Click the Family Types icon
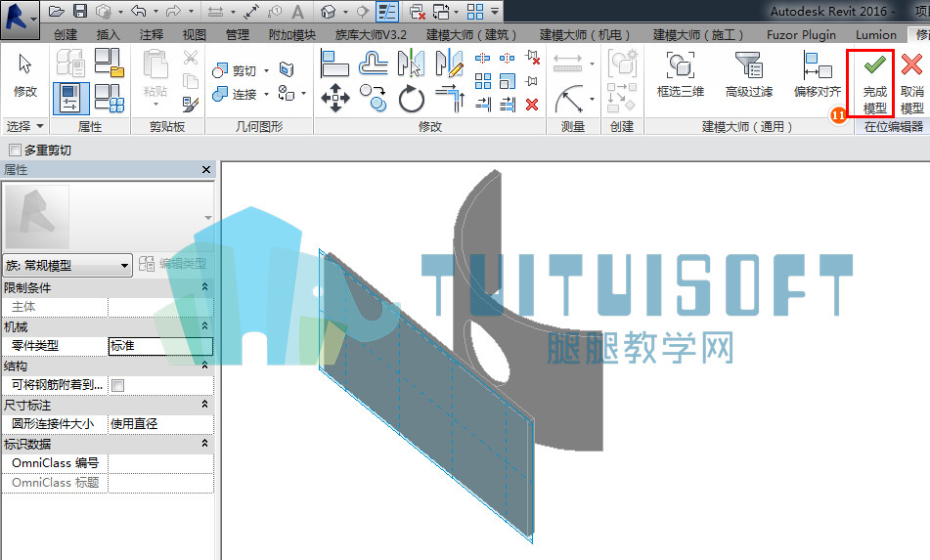 pos(110,98)
